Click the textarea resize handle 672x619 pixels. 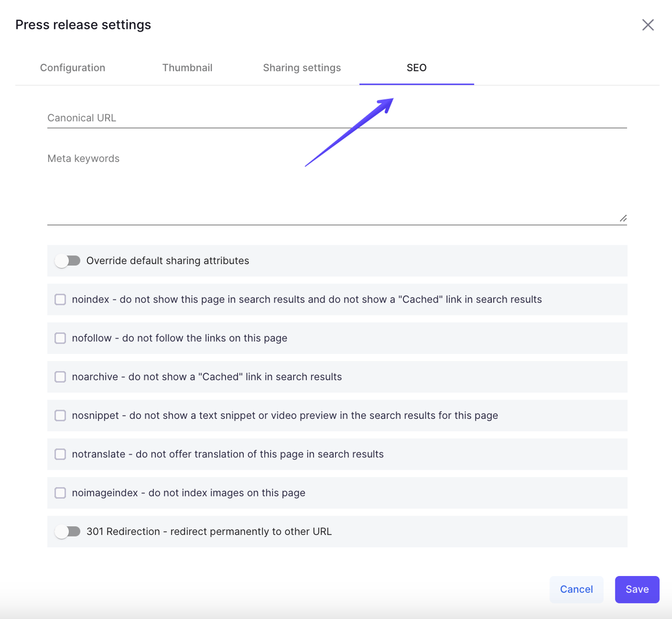(x=623, y=218)
